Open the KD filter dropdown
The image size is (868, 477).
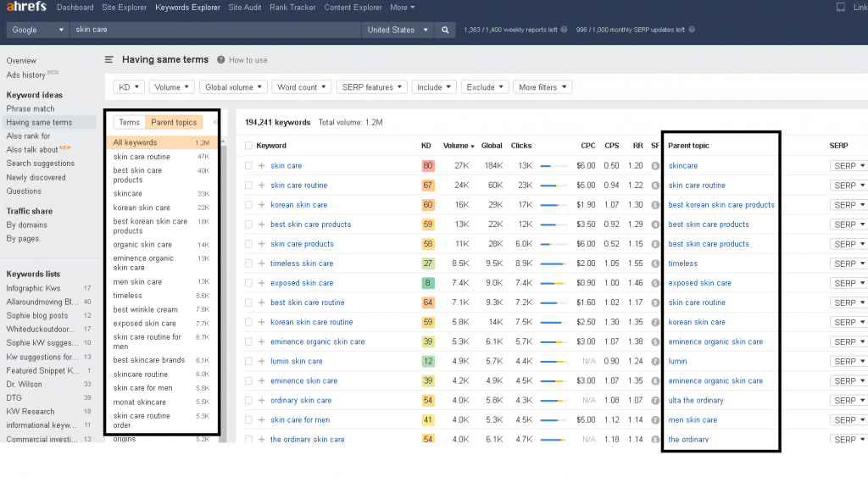click(129, 87)
